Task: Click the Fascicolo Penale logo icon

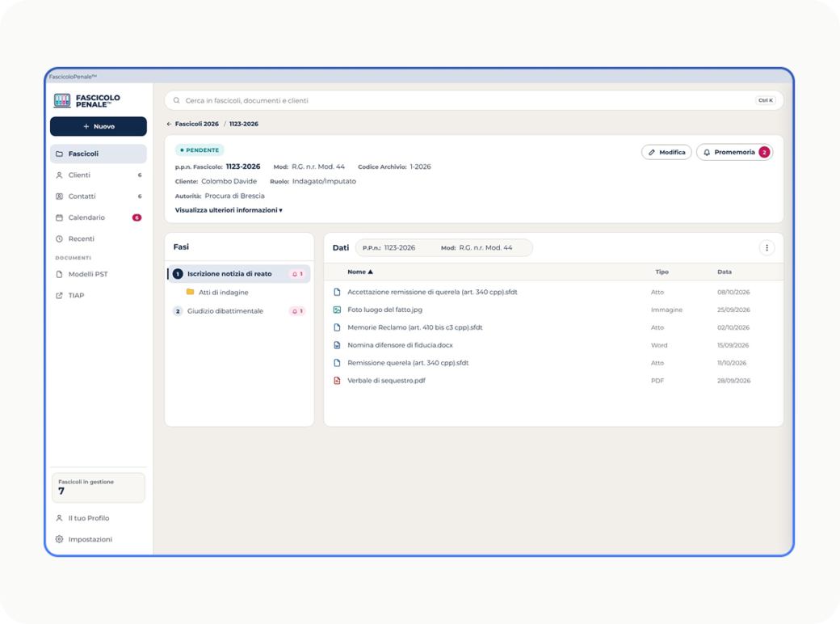Action: pos(62,100)
